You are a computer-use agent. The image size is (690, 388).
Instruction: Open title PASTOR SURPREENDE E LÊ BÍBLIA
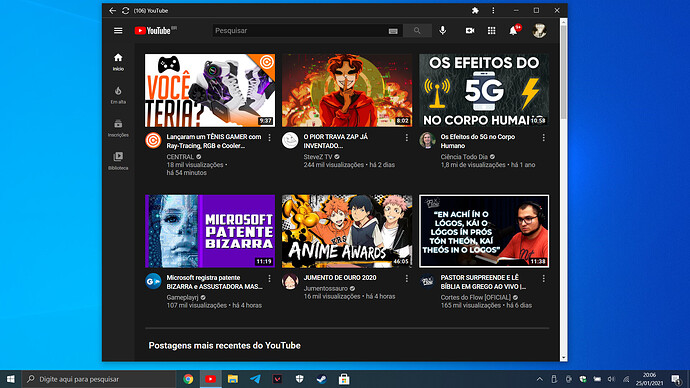(x=483, y=282)
